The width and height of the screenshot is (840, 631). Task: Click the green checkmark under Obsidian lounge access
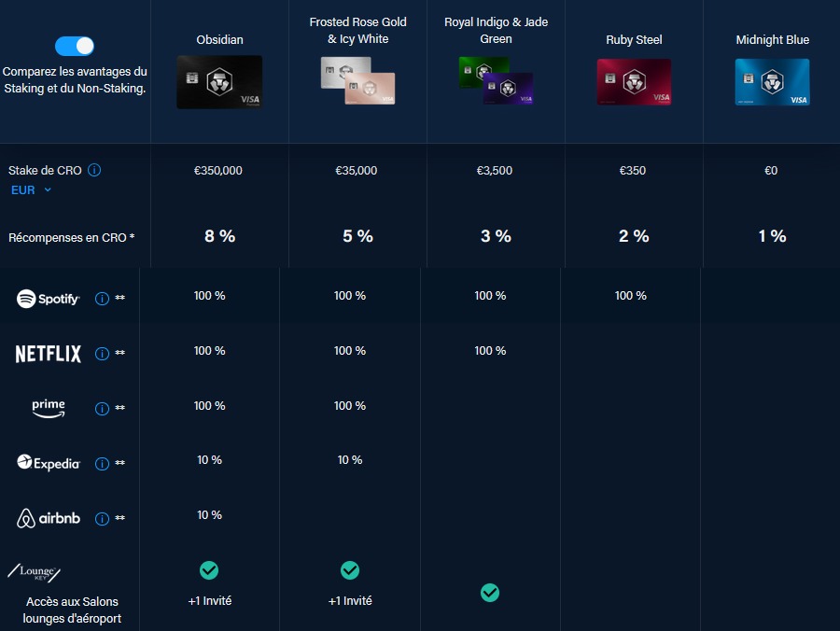(x=209, y=569)
